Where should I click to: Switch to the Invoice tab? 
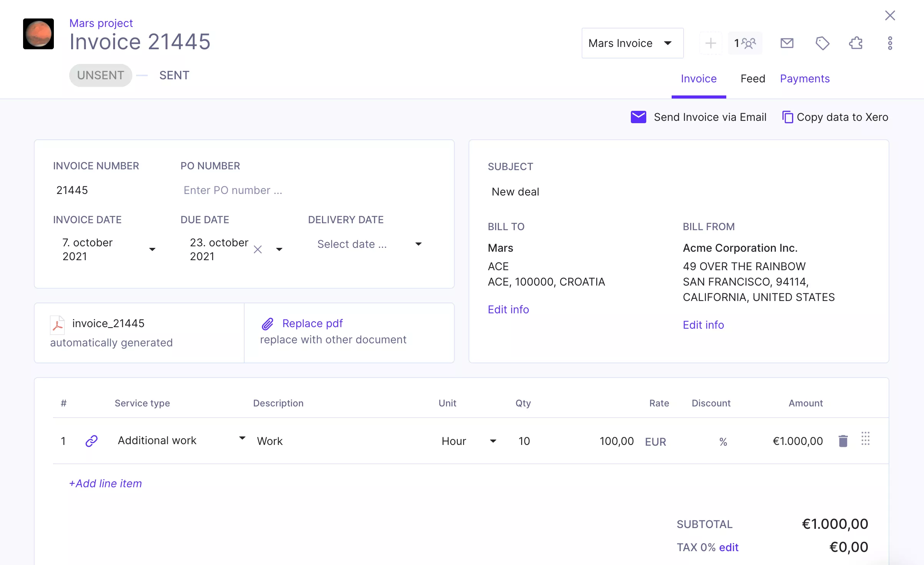coord(699,79)
